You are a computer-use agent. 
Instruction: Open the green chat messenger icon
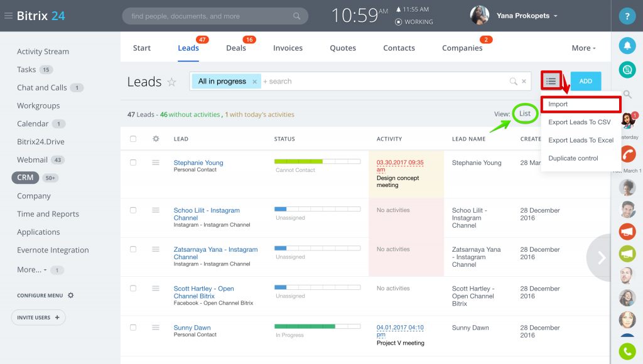pos(627,70)
